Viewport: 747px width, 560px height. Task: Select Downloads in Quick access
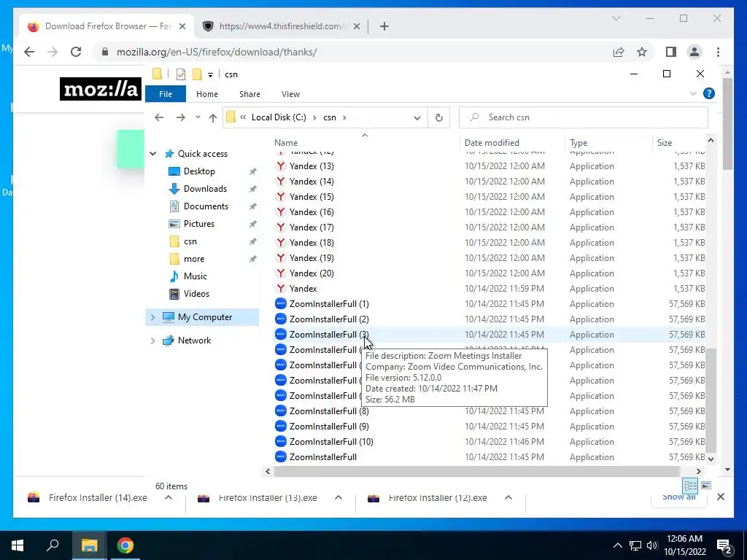(x=205, y=189)
